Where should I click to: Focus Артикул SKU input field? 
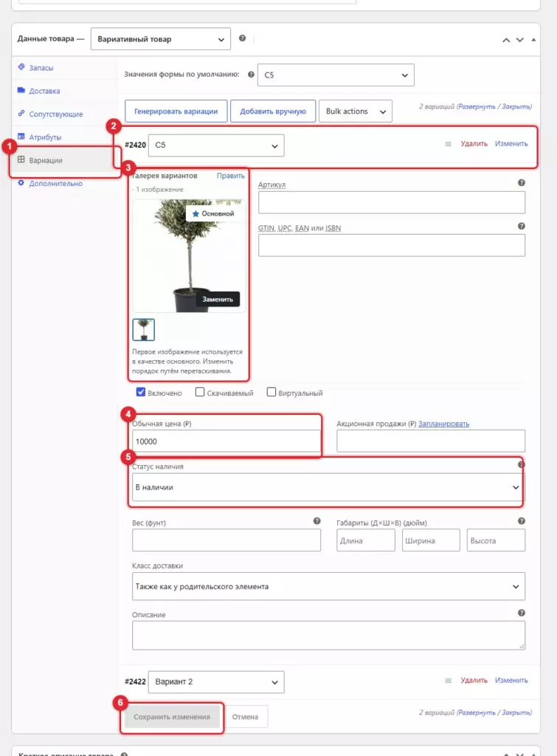tap(391, 202)
